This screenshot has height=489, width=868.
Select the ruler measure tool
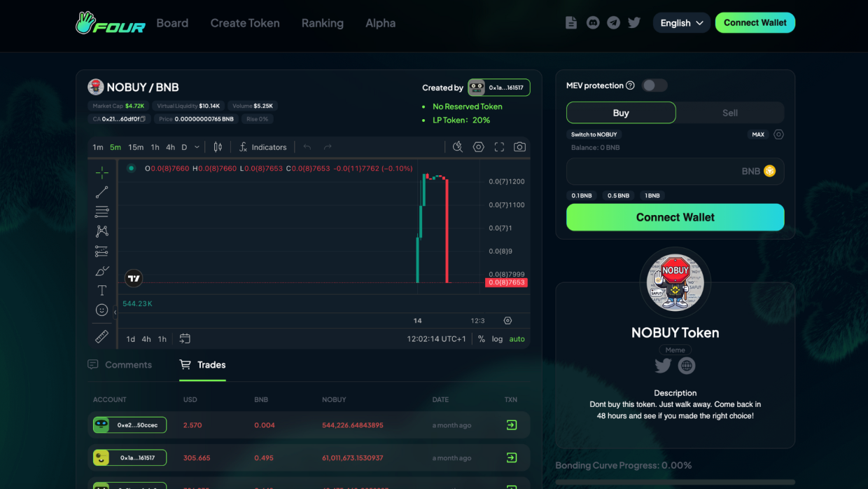[x=102, y=337]
